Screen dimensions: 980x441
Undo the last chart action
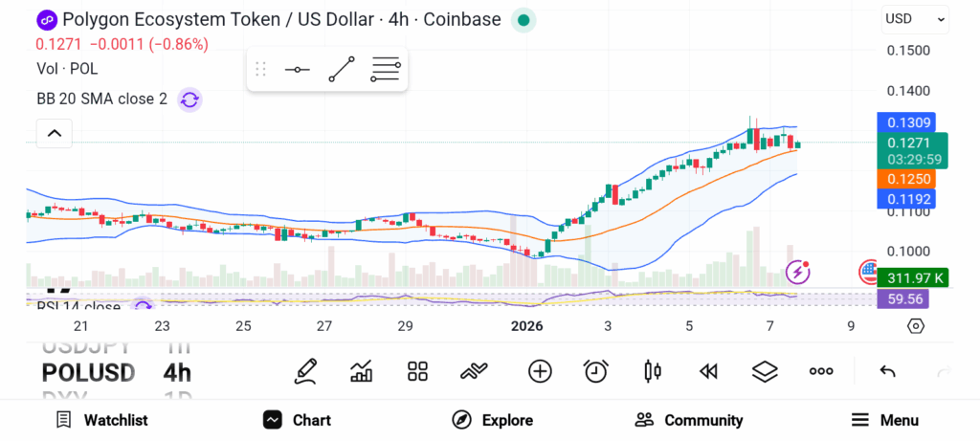pyautogui.click(x=887, y=371)
